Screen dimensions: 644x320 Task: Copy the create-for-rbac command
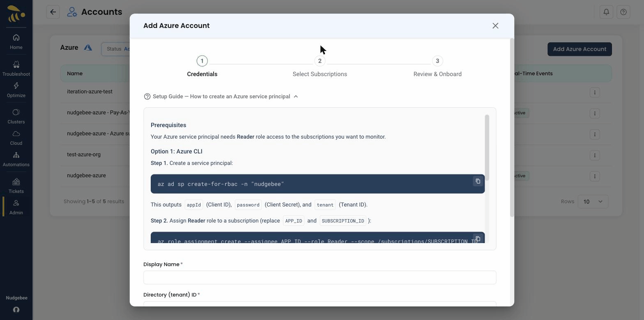[478, 181]
